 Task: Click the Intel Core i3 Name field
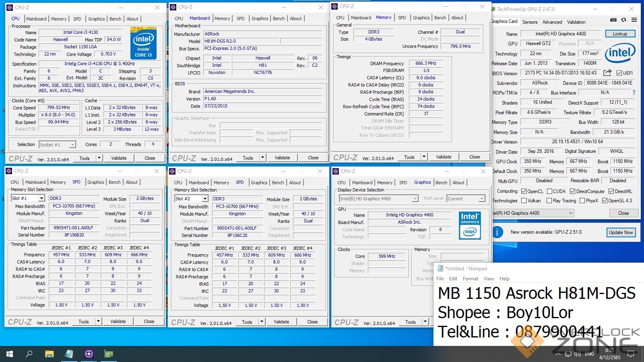pyautogui.click(x=80, y=32)
